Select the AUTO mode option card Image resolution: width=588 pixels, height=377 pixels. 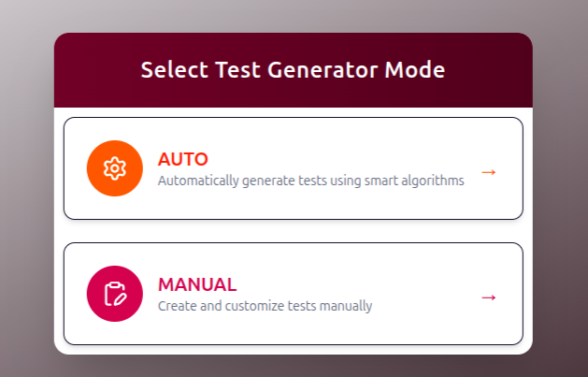pos(294,168)
